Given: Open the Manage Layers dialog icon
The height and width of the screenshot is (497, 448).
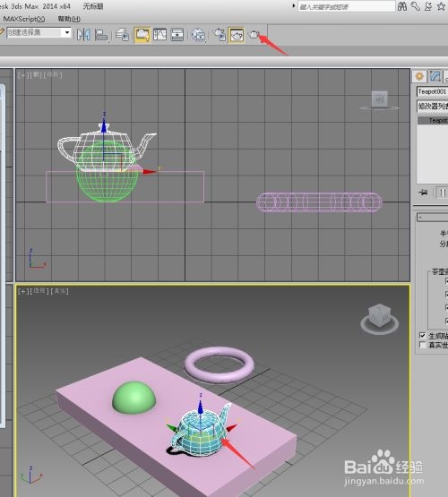Looking at the screenshot, I should (122, 35).
